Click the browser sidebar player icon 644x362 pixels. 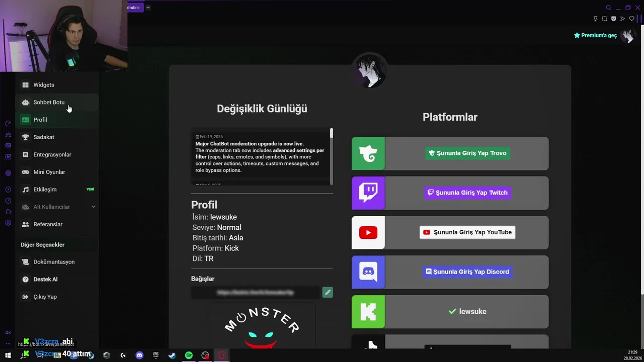[8, 190]
